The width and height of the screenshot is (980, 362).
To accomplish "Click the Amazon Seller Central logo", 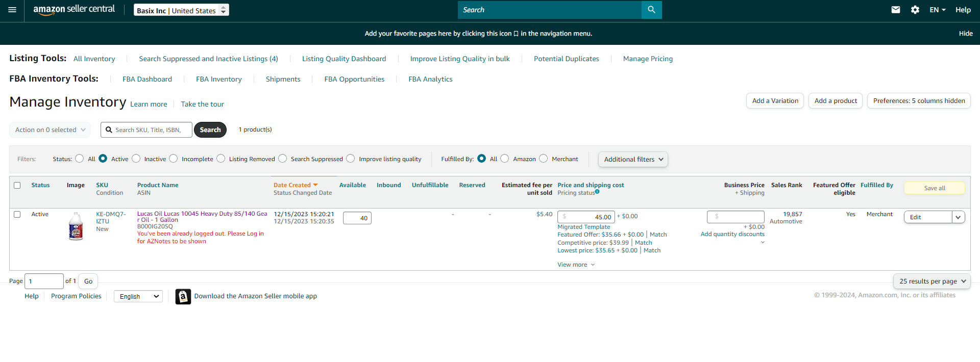I will click(x=74, y=10).
